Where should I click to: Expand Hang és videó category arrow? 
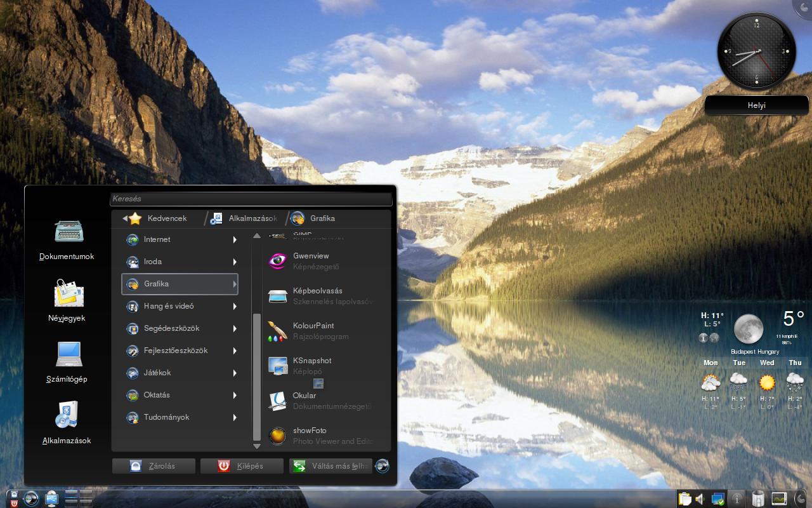point(235,306)
